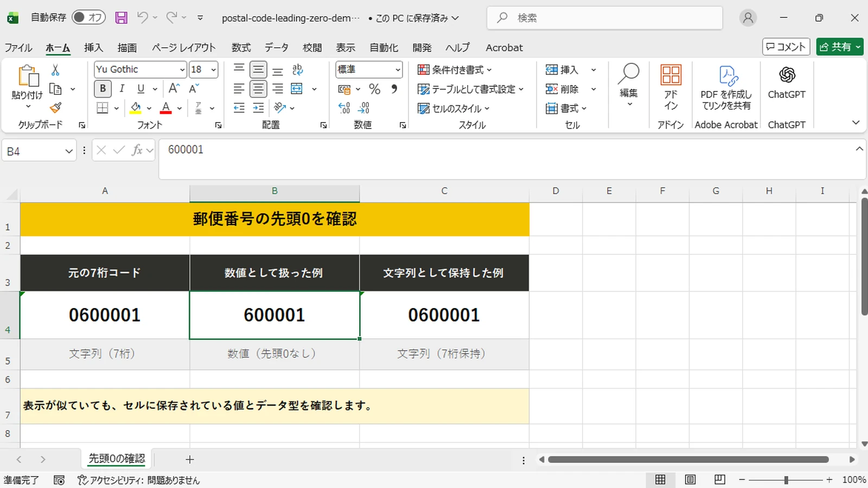Click the Increase Font Size icon

174,88
